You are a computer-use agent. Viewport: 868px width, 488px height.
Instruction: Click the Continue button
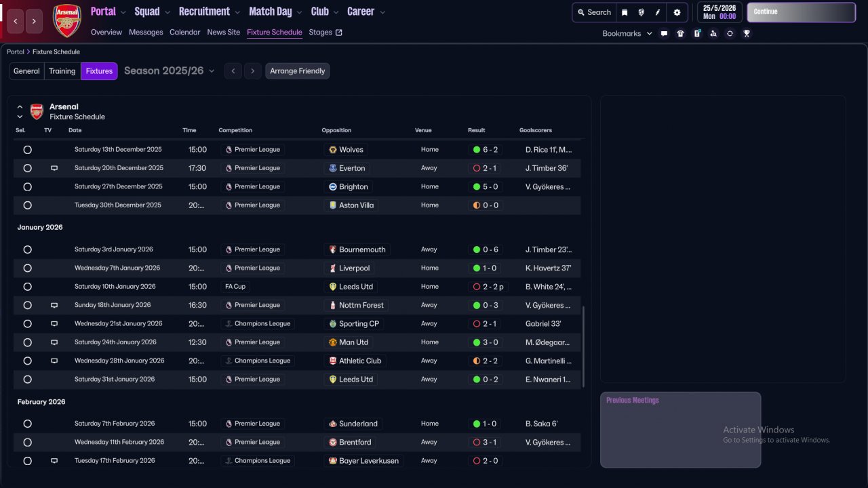click(801, 12)
